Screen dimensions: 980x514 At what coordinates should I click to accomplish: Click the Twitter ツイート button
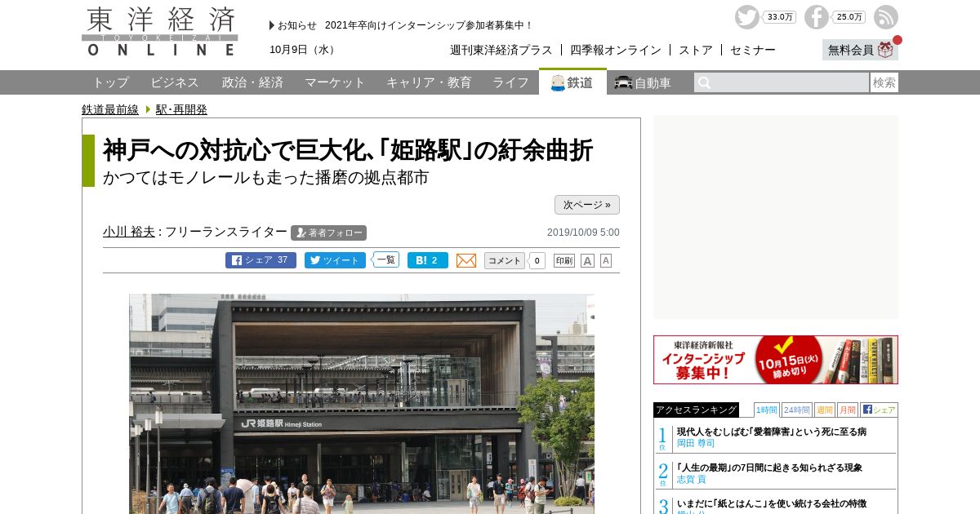tap(335, 260)
